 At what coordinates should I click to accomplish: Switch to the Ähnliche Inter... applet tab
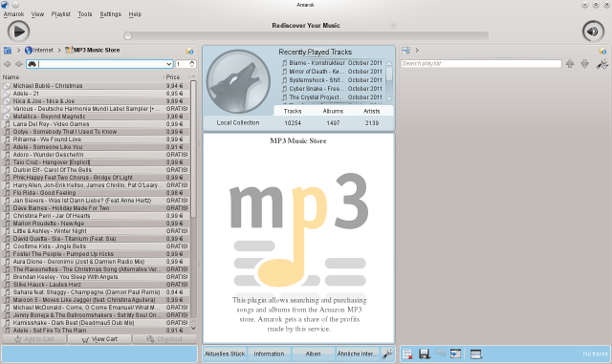point(358,353)
